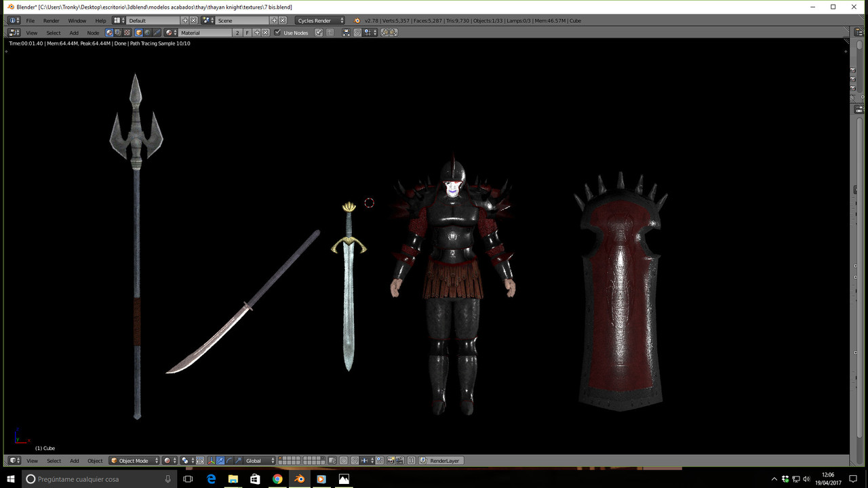Viewport: 868px width, 488px height.
Task: Click the pause render preview icon
Action: [411, 461]
